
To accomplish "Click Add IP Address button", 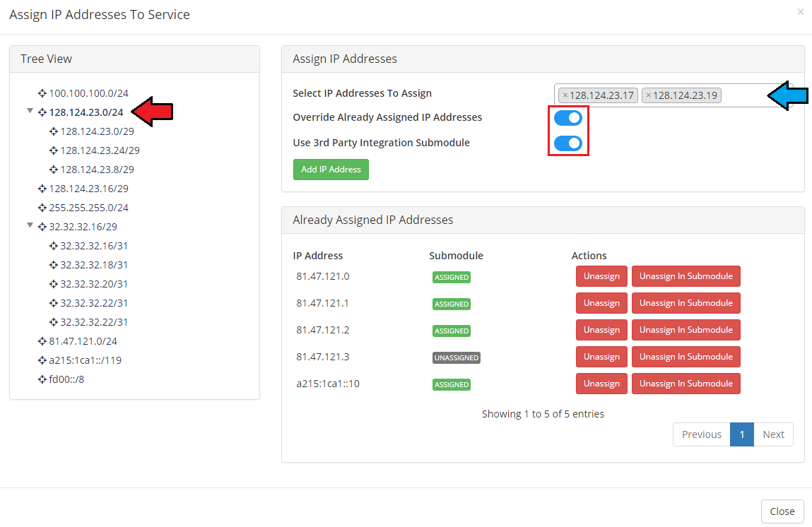I will [331, 170].
